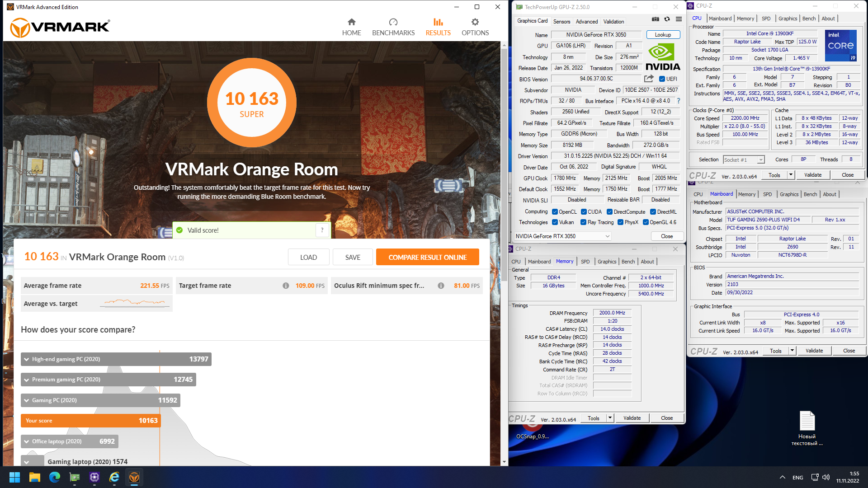Click Close button in GPU-Z
Viewport: 868px width, 488px height.
[x=666, y=236]
